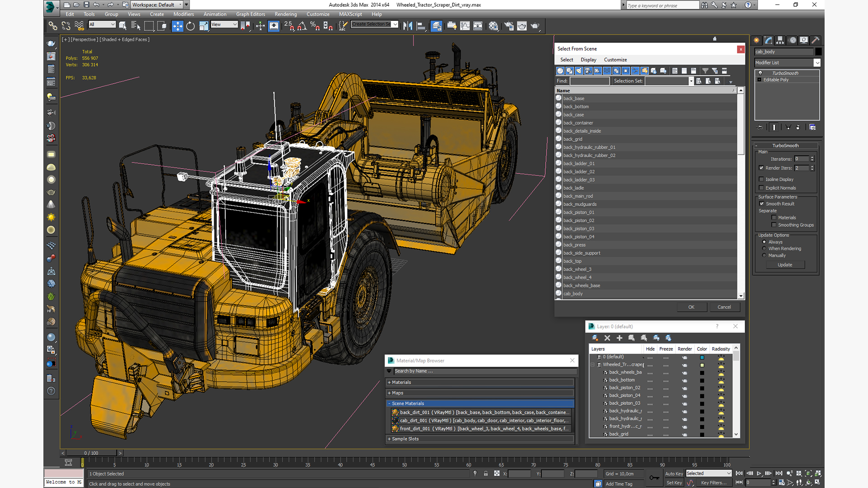This screenshot has height=488, width=868.
Task: Click the Update button in TurboSmooth
Action: [x=785, y=265]
